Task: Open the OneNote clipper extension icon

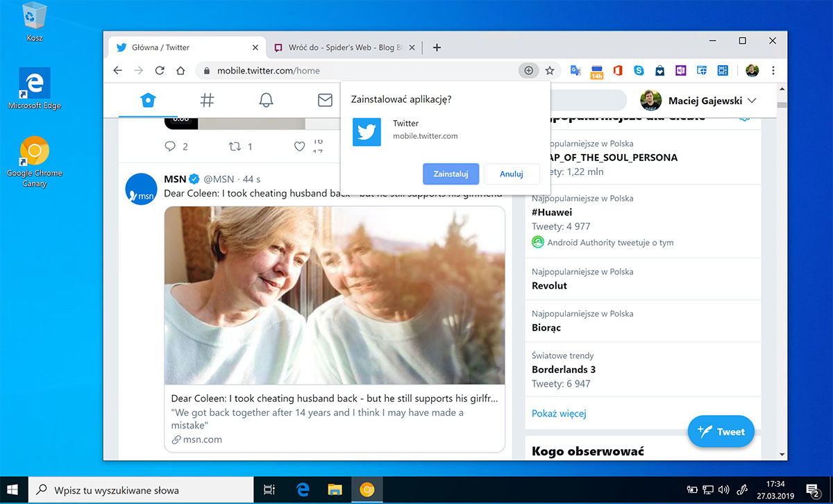Action: click(x=681, y=70)
